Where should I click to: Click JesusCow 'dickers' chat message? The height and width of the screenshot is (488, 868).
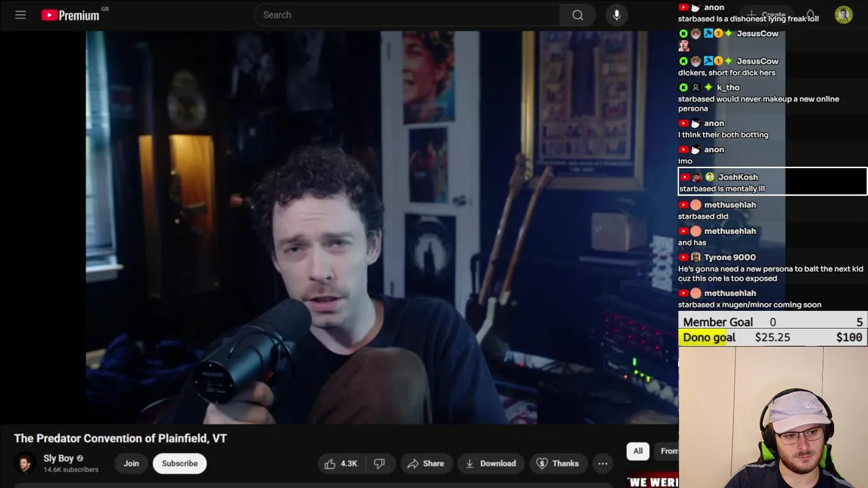726,73
